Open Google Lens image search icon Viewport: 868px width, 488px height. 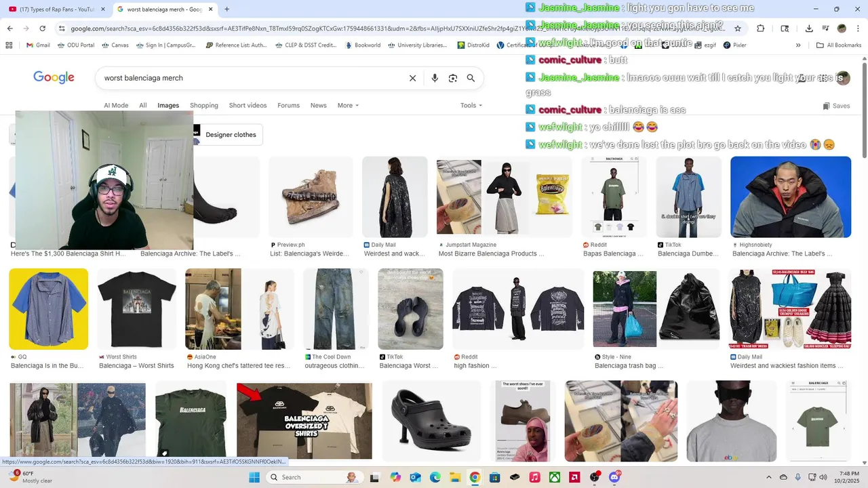(453, 78)
